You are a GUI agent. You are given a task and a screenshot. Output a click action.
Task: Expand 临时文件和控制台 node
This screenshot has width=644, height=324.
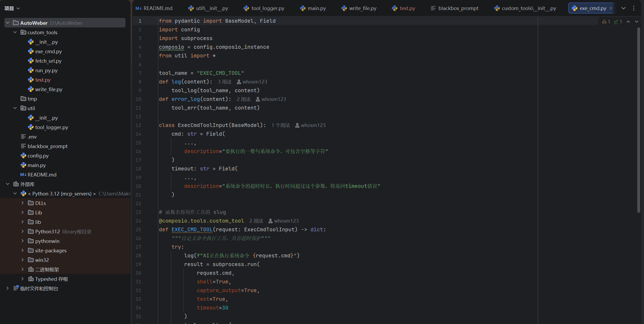coord(8,288)
